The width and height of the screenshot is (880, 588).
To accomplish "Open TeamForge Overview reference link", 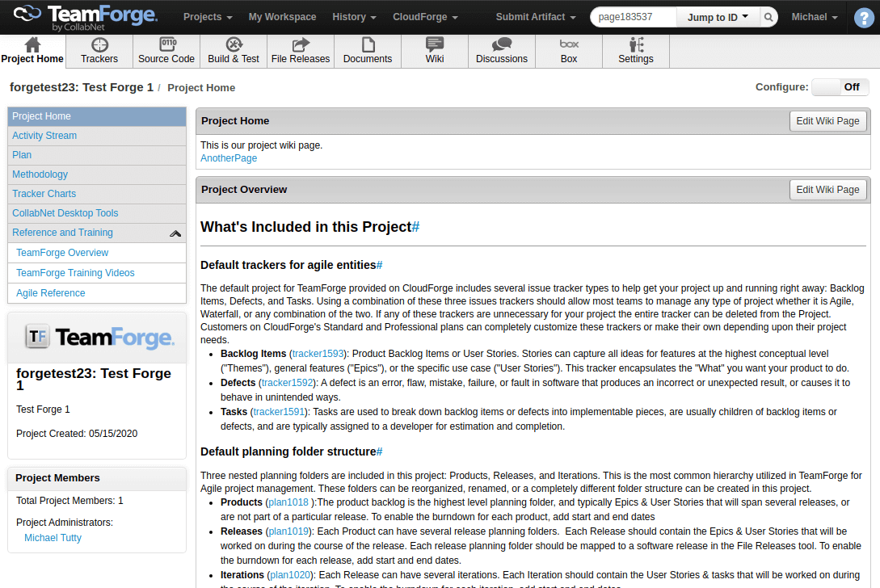I will (62, 253).
